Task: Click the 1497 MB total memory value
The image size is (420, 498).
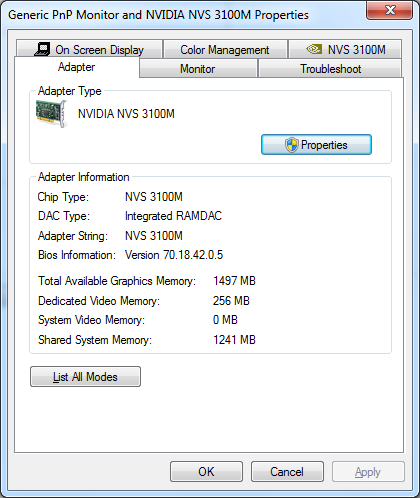Action: click(234, 281)
